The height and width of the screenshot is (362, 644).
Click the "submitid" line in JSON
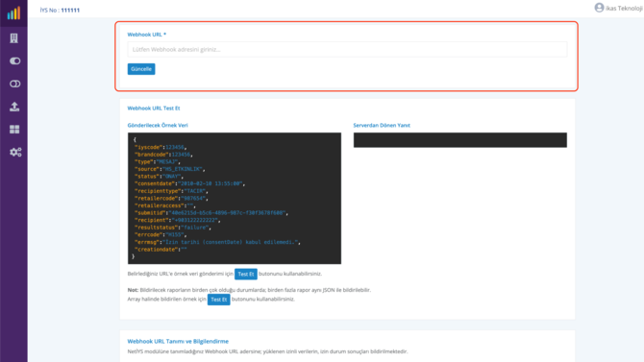click(211, 212)
